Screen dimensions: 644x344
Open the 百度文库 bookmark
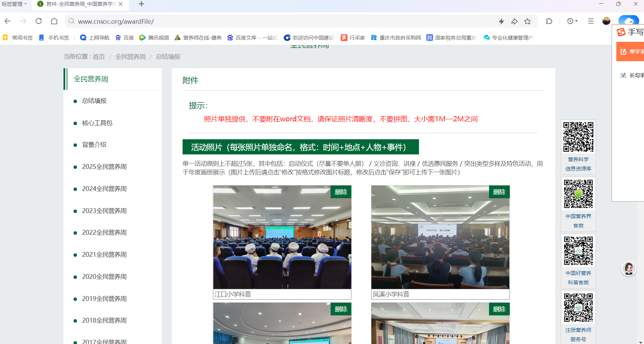click(252, 38)
